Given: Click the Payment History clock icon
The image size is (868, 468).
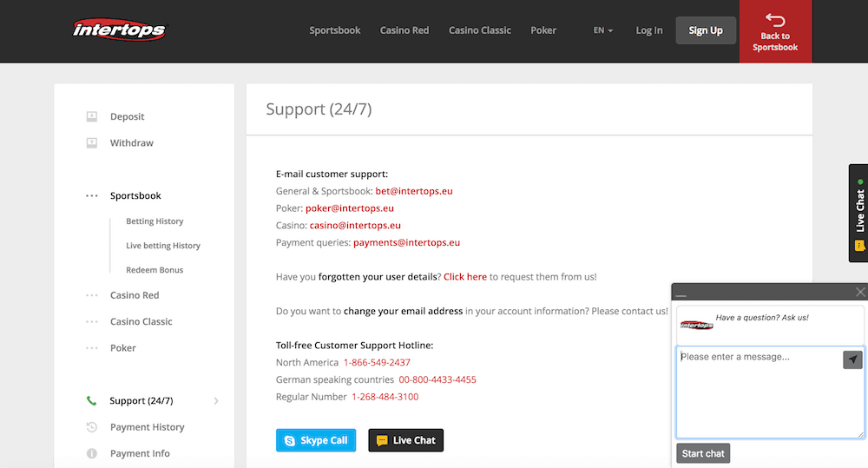Looking at the screenshot, I should pos(92,427).
